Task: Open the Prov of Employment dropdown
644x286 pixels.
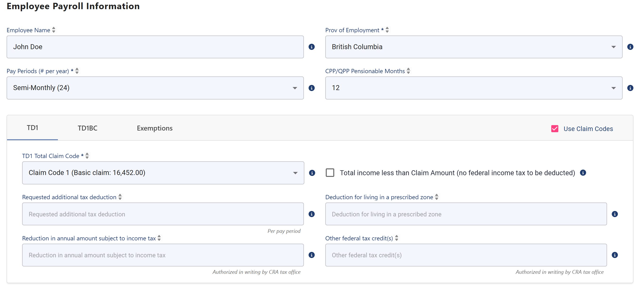Action: coord(474,47)
